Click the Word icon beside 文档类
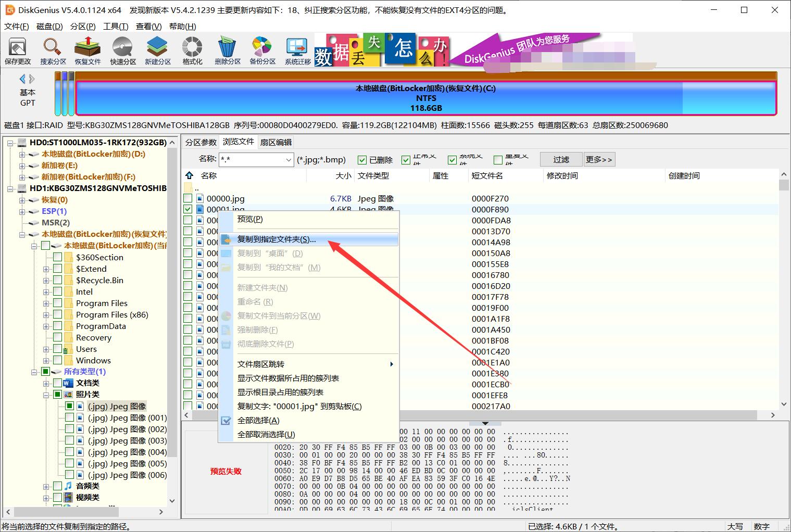 [x=68, y=383]
